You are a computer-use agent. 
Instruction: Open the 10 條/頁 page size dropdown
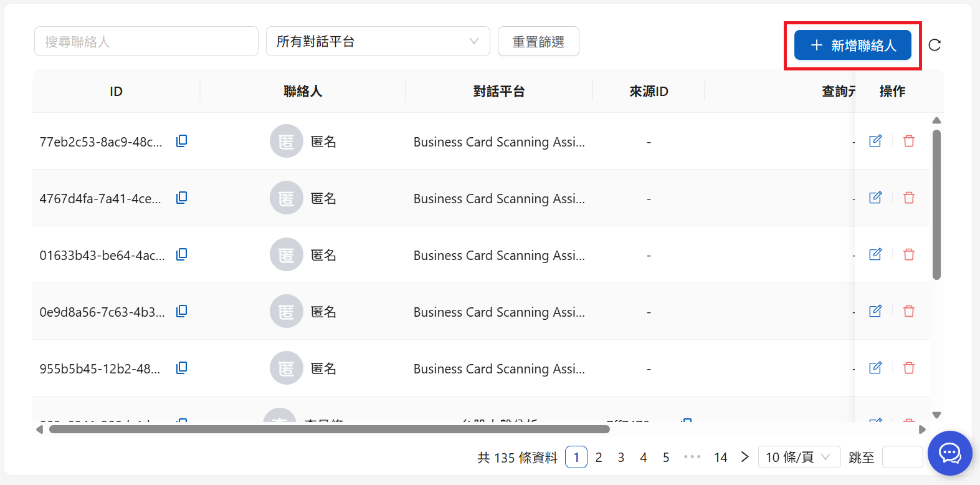(799, 457)
